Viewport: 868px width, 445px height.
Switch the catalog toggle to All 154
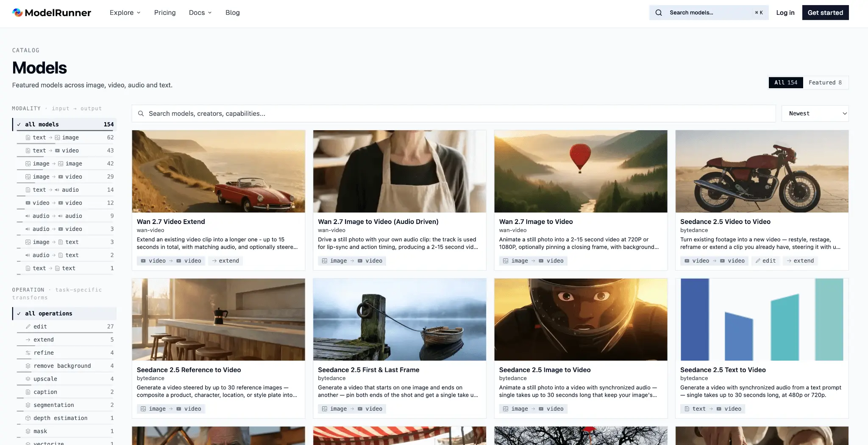point(786,83)
